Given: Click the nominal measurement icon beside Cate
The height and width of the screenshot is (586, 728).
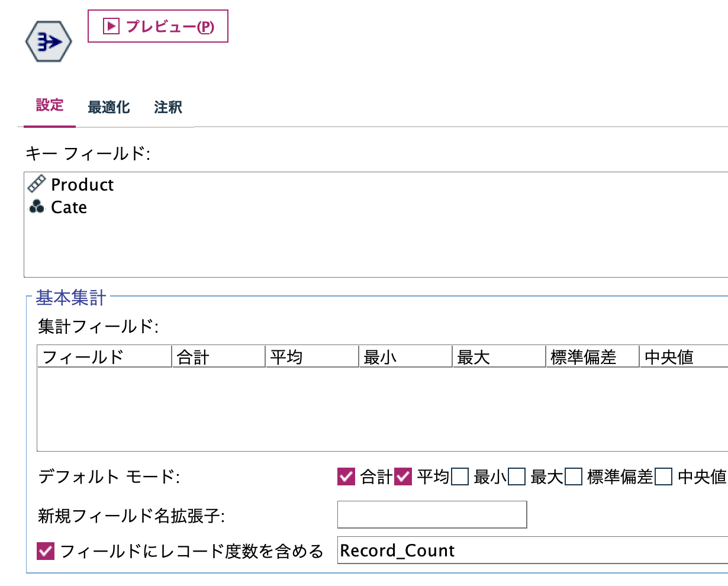Looking at the screenshot, I should pos(36,207).
